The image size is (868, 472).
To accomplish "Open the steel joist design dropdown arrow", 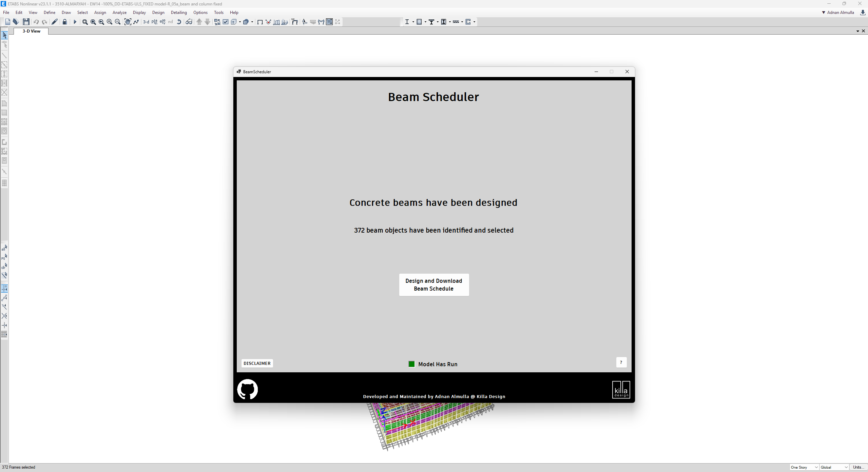I will (x=462, y=22).
